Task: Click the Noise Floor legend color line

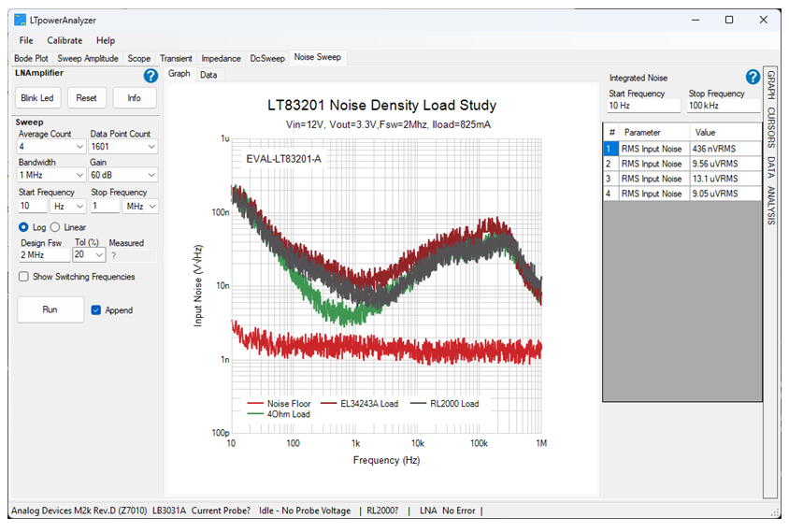Action: click(x=255, y=404)
